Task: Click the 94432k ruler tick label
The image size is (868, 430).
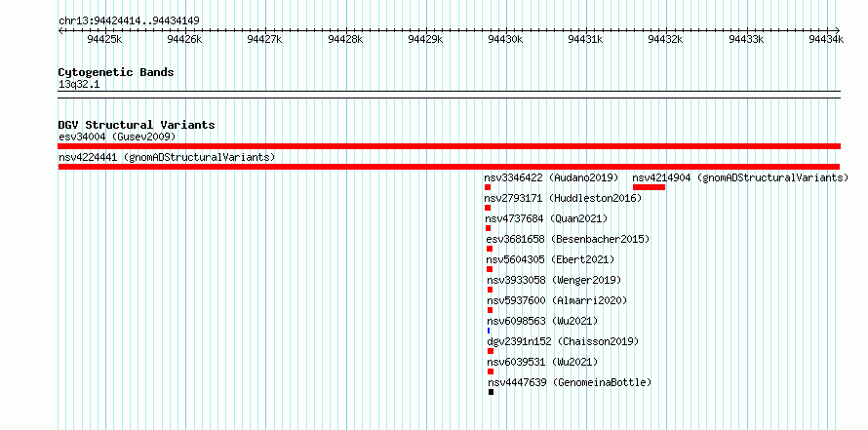Action: point(666,39)
